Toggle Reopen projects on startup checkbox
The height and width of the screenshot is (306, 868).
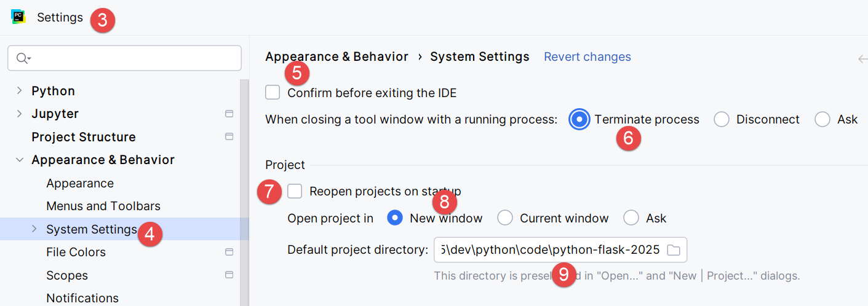pos(295,191)
